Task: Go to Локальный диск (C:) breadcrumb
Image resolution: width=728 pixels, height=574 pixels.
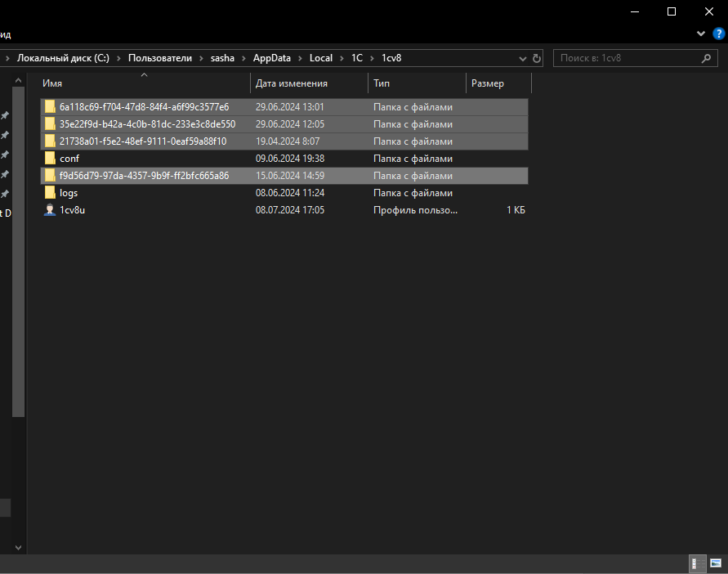Action: coord(63,58)
